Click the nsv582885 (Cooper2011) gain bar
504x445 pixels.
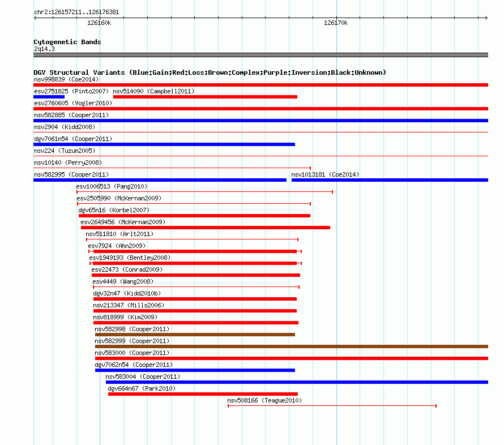tap(260, 121)
